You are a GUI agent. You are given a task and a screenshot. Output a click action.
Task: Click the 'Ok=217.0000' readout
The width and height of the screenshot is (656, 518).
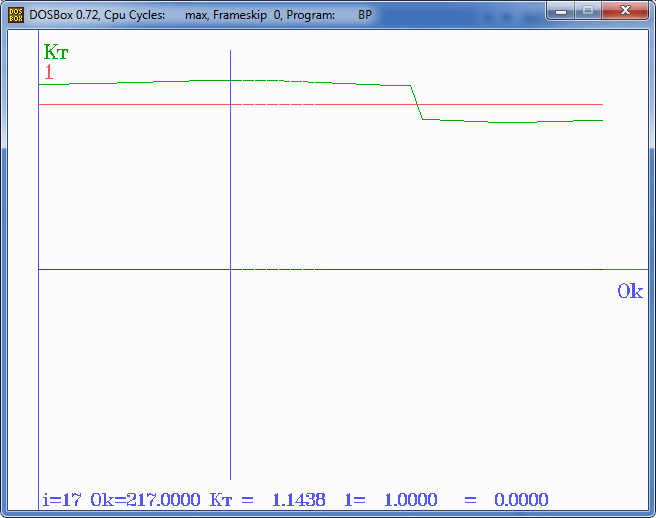pyautogui.click(x=146, y=500)
